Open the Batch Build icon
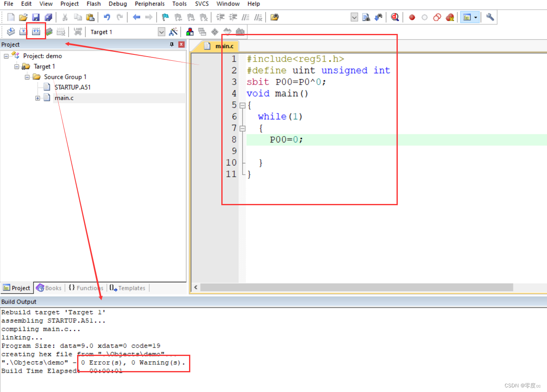This screenshot has width=547, height=392. (49, 32)
